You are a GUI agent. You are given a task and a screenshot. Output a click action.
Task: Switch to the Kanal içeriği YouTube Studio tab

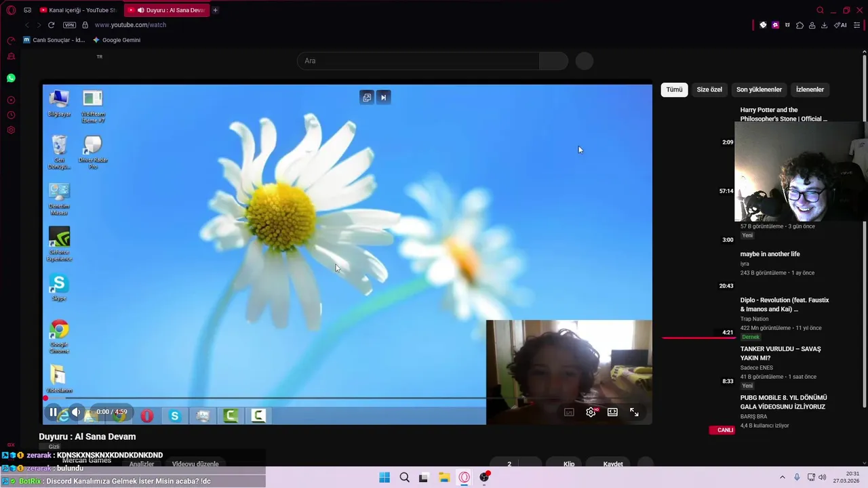coord(78,10)
